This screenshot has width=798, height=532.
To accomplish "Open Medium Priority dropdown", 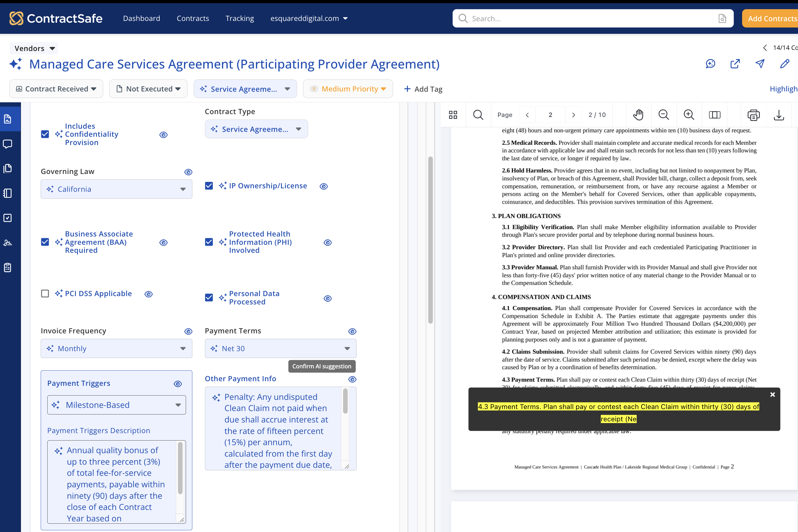I will (348, 89).
